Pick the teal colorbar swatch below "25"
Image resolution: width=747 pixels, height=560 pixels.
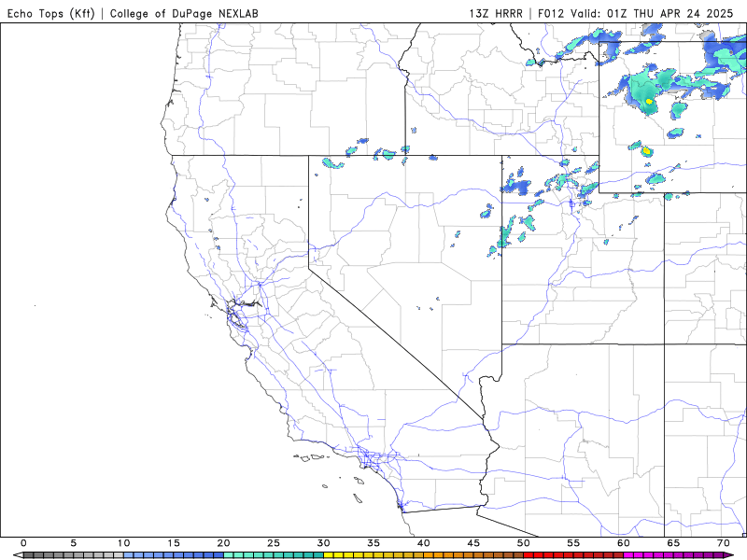click(x=274, y=555)
